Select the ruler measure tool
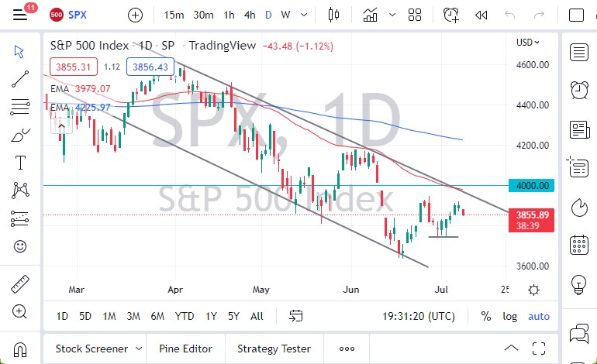 click(x=20, y=284)
